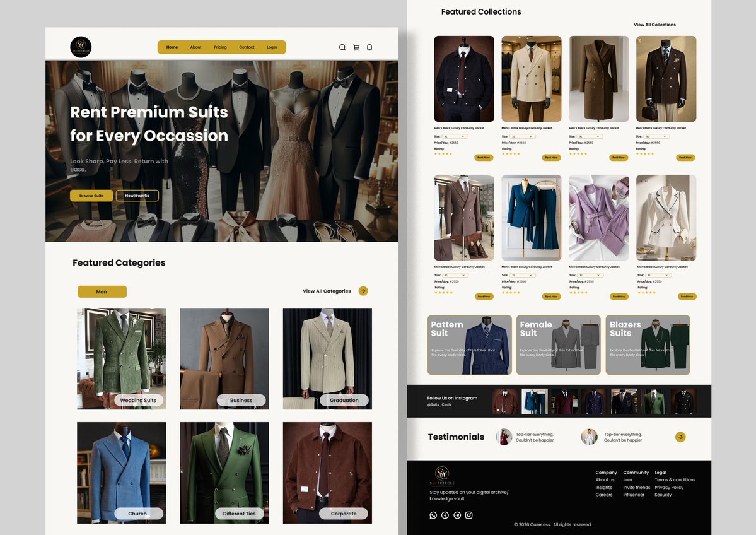The image size is (756, 535).
Task: Open Size dropdown under the brown double-breasted suit
Action: click(x=455, y=276)
